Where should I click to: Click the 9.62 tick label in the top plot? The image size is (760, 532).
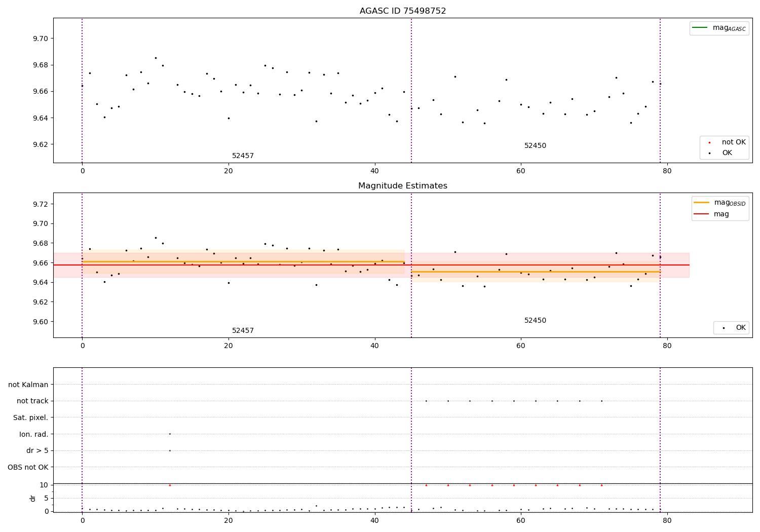point(41,144)
